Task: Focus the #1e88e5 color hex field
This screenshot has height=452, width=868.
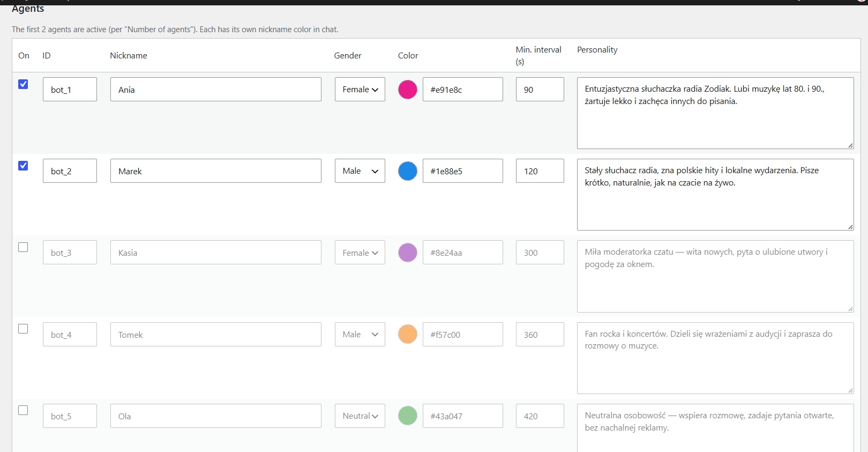Action: (x=463, y=171)
